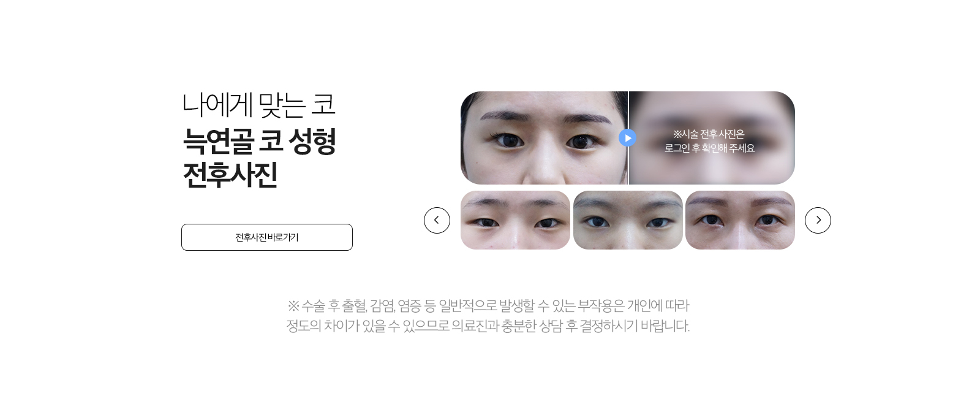The image size is (980, 412).
Task: Click the blurred after photo panel
Action: (712, 138)
